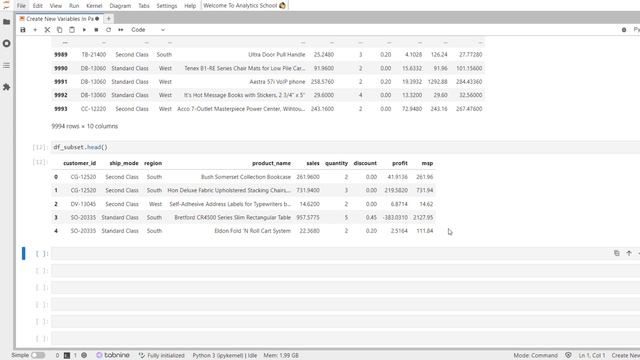Open the file browser sidebar icon
640x360 pixels.
pos(7,22)
